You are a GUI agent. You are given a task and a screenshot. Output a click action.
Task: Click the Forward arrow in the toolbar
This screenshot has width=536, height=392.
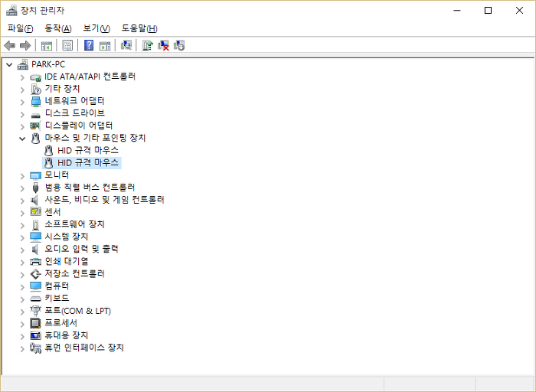[25, 45]
